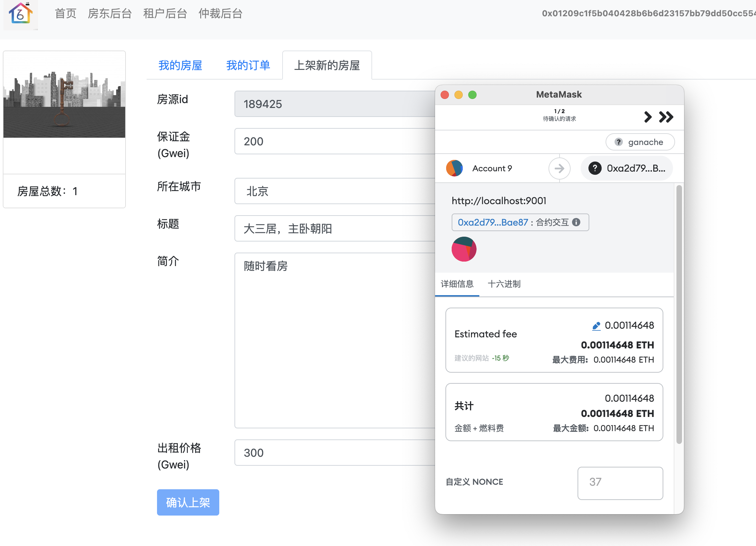
Task: Go to next pending request arrow
Action: click(648, 117)
